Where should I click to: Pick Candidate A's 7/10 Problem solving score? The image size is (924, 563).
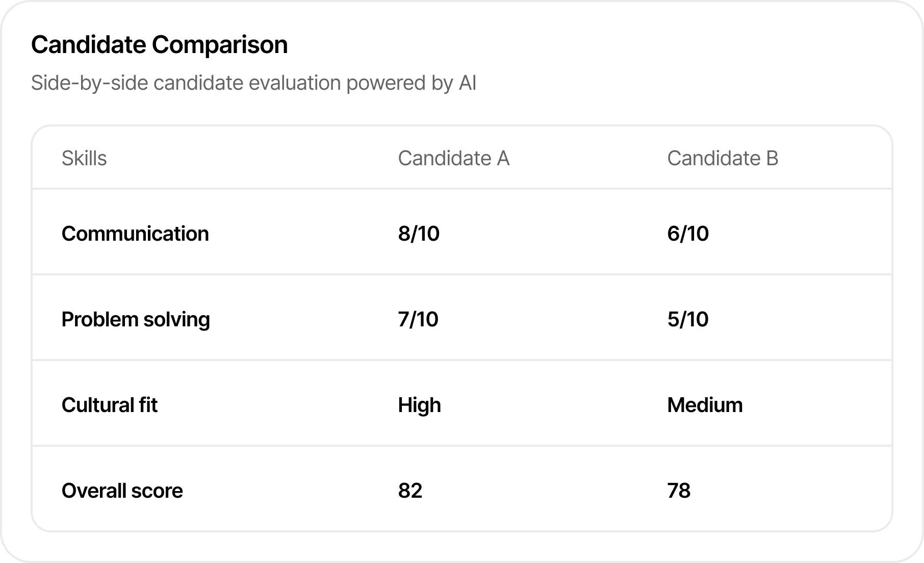click(x=418, y=319)
